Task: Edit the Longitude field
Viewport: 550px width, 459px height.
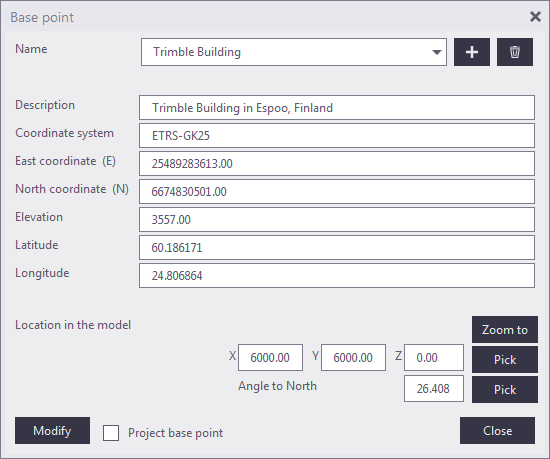Action: [x=337, y=276]
